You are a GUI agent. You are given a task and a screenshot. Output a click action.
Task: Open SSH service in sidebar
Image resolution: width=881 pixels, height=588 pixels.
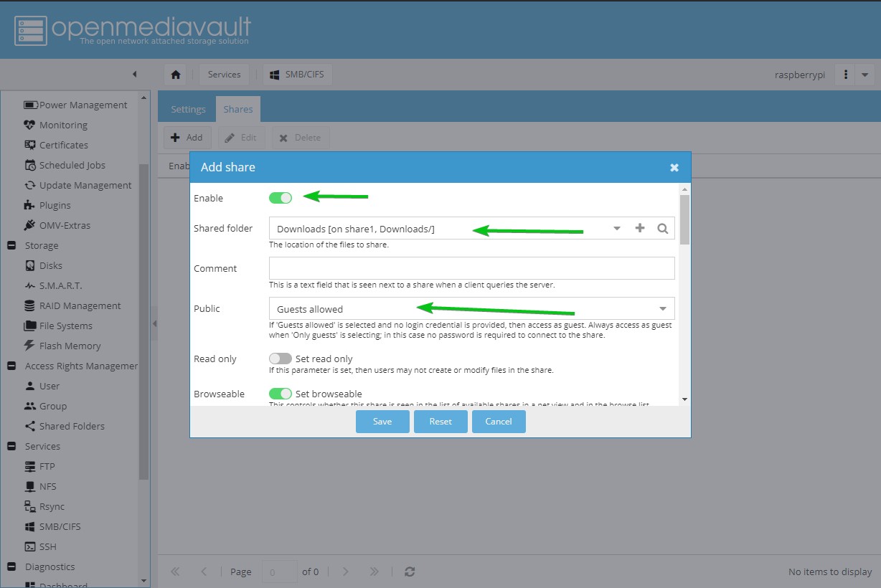(x=40, y=546)
